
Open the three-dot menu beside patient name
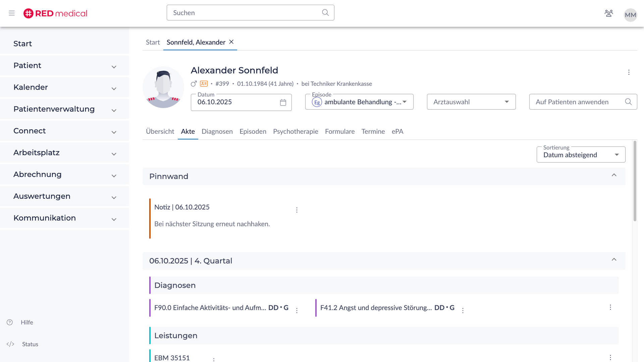tap(629, 72)
